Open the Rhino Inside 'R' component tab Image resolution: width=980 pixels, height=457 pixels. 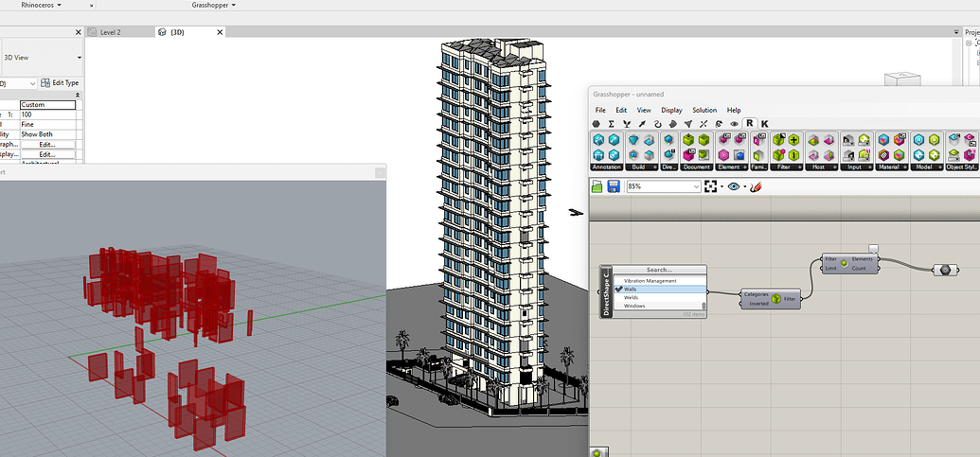[x=750, y=123]
